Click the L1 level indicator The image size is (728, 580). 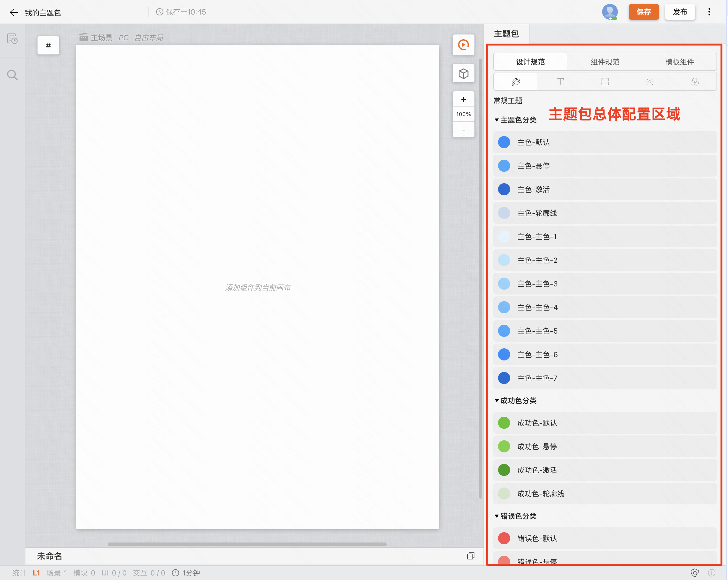point(37,572)
